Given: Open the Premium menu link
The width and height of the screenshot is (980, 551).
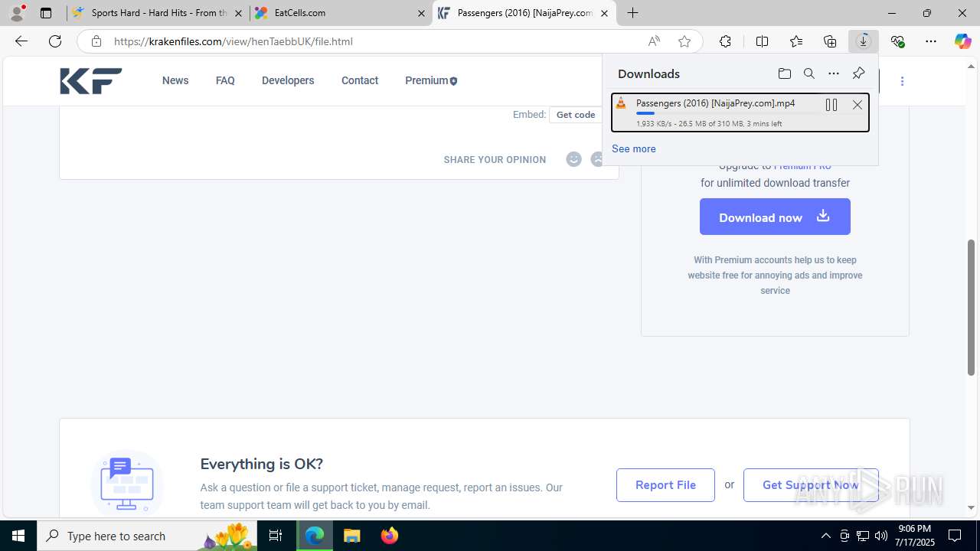Looking at the screenshot, I should click(431, 80).
